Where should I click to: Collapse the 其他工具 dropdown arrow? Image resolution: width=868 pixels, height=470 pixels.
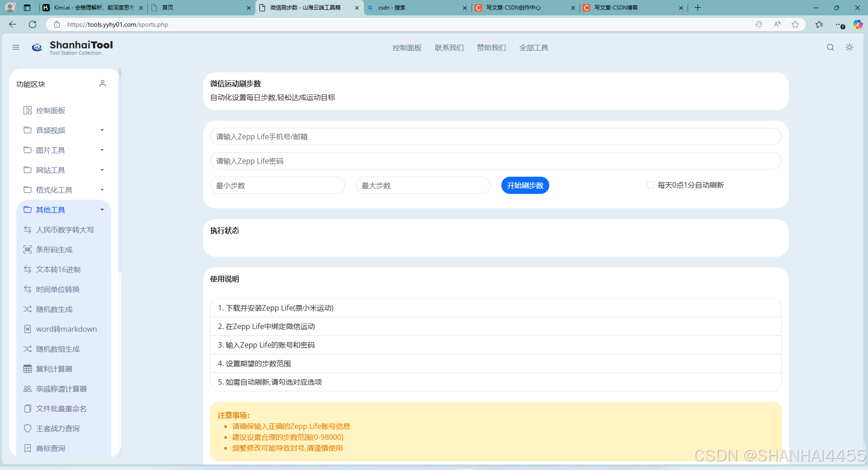102,210
